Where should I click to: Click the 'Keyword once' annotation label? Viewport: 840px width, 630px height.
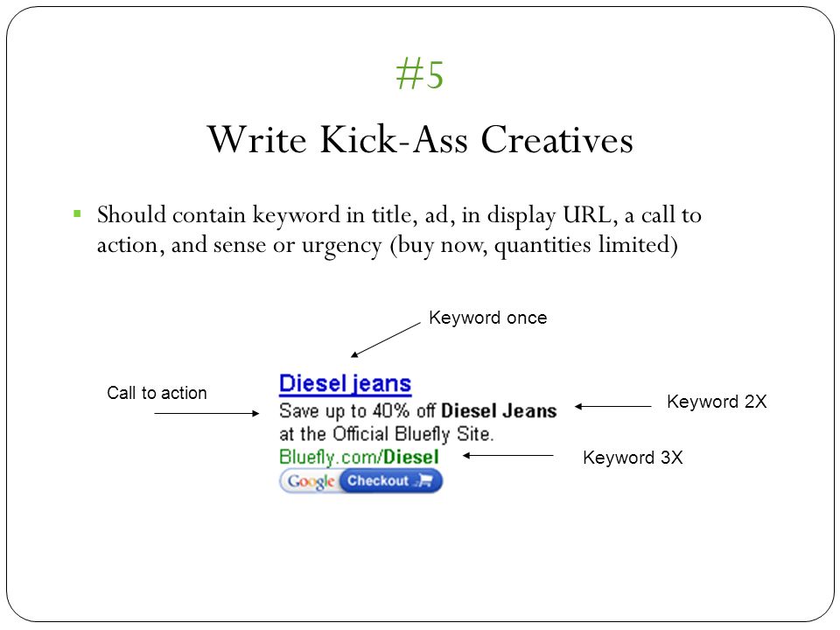487,318
